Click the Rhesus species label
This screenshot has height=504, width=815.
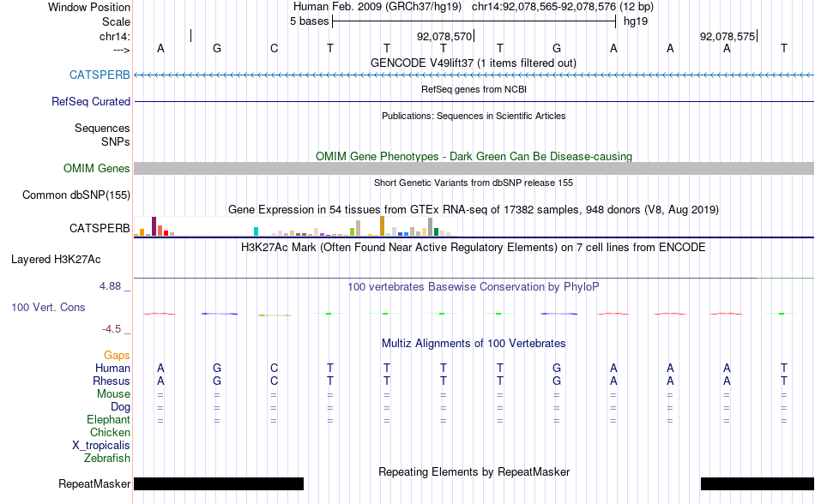point(112,381)
